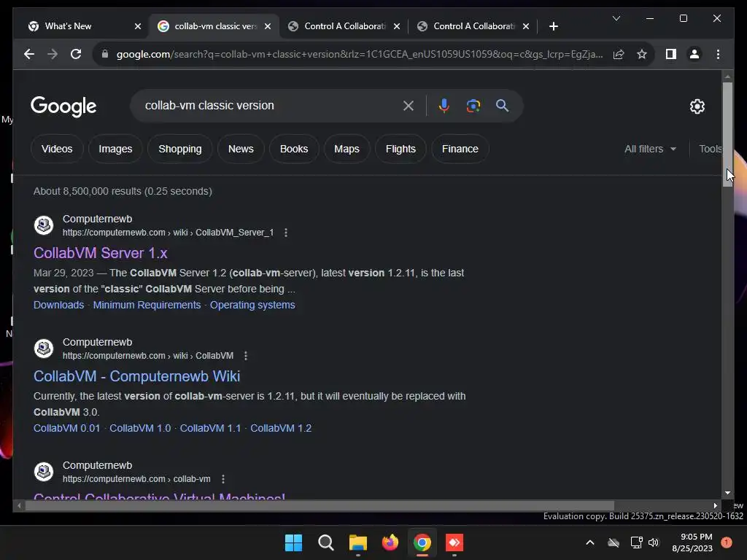Click the forward navigation arrow
747x560 pixels.
53,54
